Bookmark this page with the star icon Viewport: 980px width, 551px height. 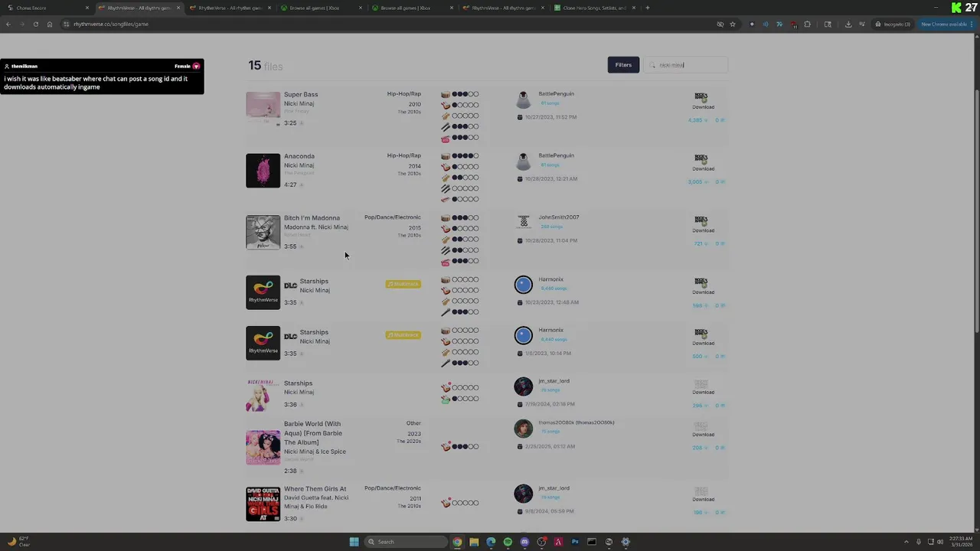(x=733, y=24)
